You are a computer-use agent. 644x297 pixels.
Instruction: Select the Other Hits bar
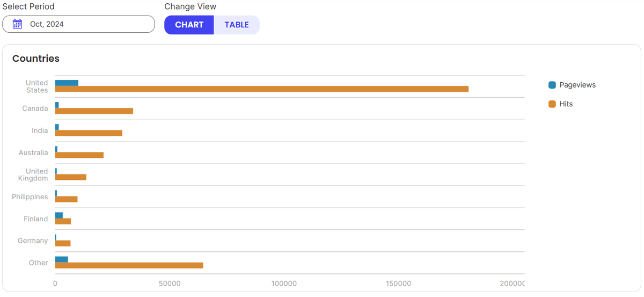[129, 265]
